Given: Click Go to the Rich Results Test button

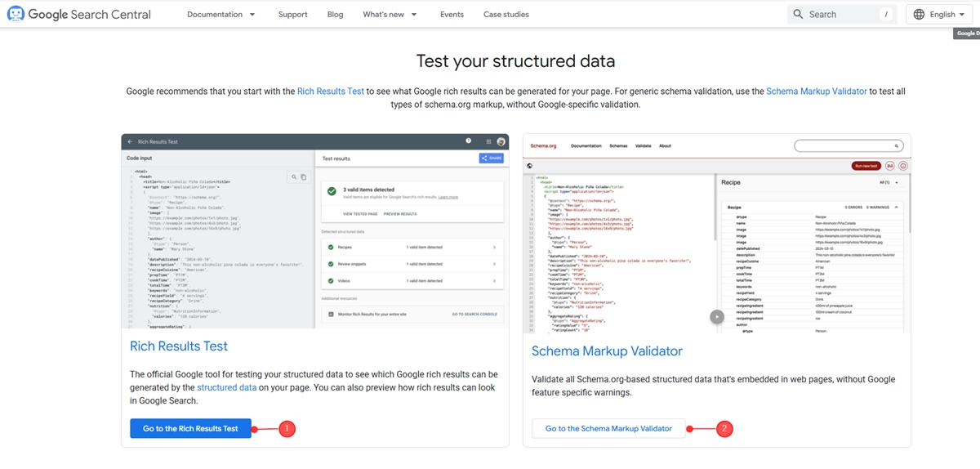Looking at the screenshot, I should click(x=190, y=428).
